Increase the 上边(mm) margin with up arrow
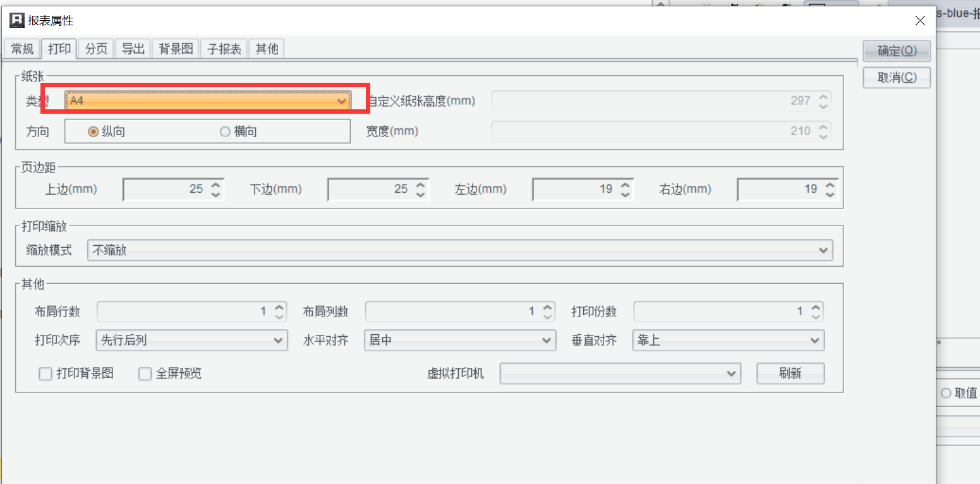Screen dimensions: 980x484 [215, 185]
